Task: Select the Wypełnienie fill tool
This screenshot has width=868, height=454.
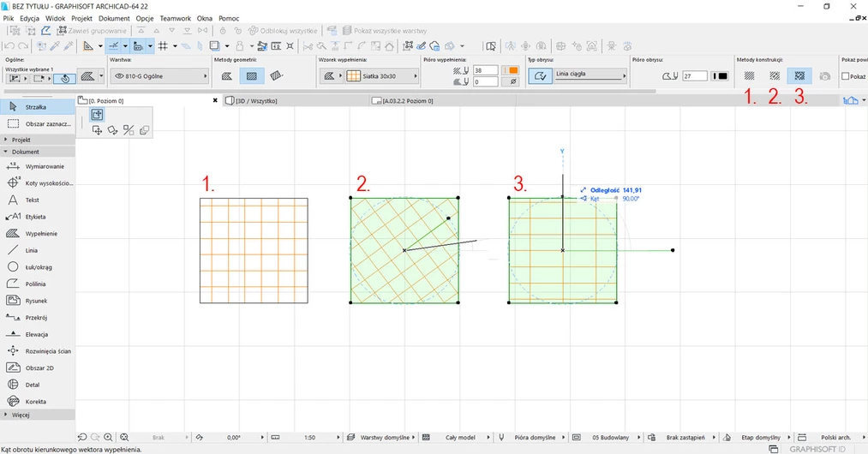Action: (x=38, y=234)
